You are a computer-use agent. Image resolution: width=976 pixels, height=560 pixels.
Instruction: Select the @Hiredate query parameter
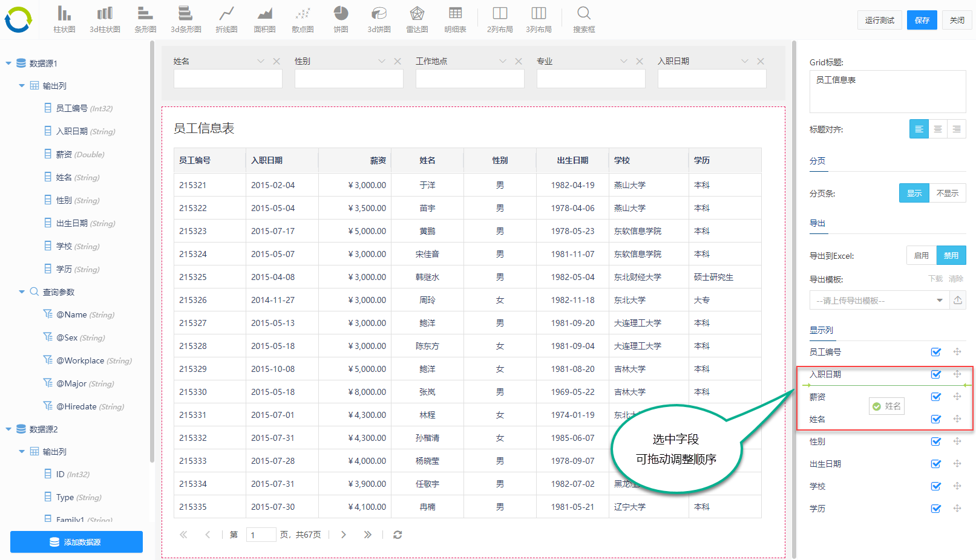pos(84,406)
